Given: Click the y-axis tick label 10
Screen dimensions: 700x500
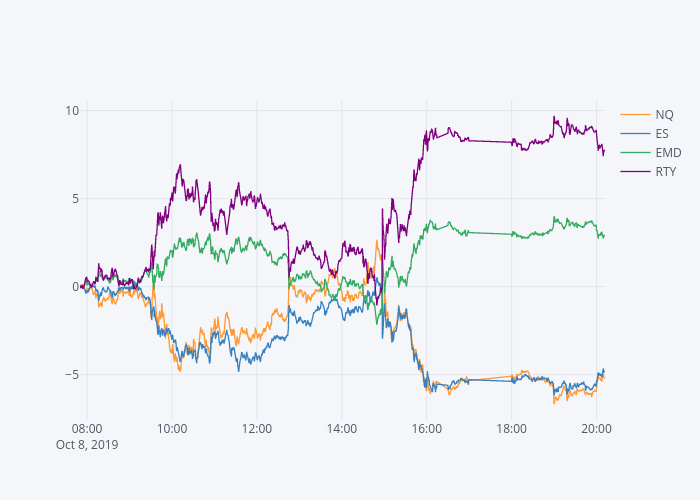Looking at the screenshot, I should (72, 110).
